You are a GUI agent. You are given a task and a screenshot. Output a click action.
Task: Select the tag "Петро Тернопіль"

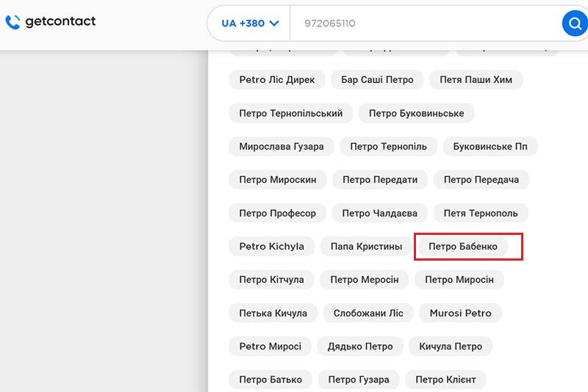pyautogui.click(x=389, y=146)
